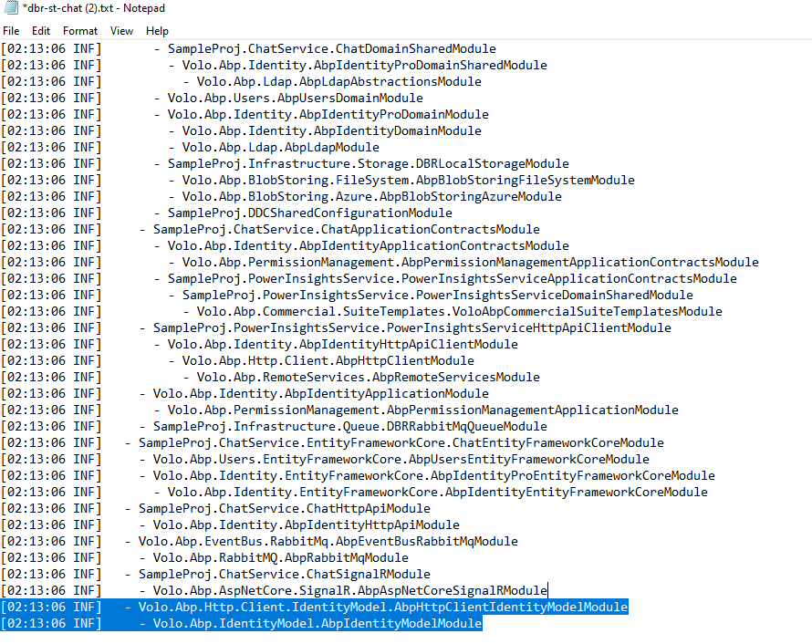Click the AbpPermissionManagementApplicationContractsModule line
Image resolution: width=812 pixels, height=644 pixels.
380,263
